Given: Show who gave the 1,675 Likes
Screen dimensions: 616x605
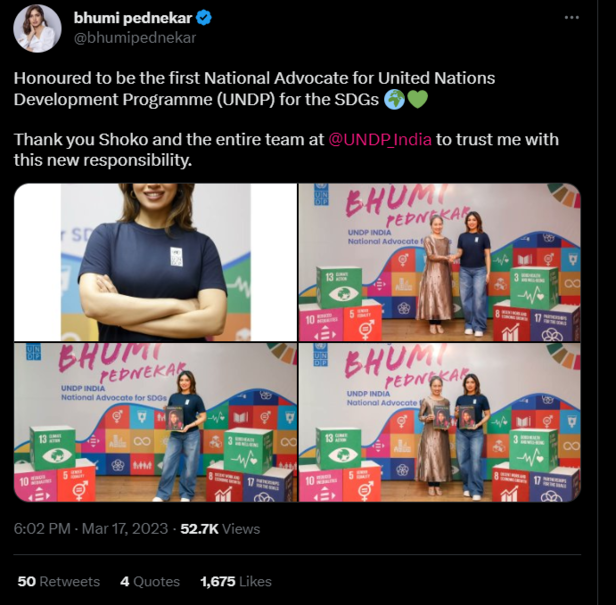Looking at the screenshot, I should (x=236, y=581).
